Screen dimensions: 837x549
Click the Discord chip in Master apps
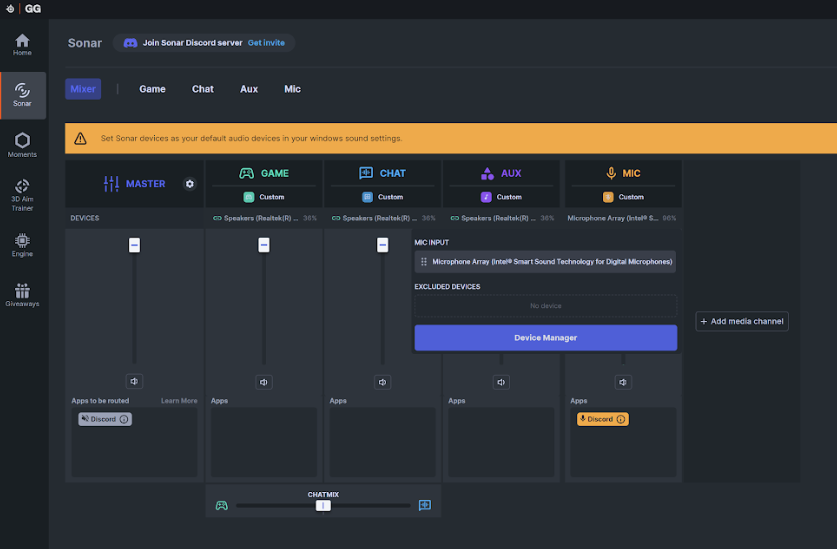click(105, 419)
